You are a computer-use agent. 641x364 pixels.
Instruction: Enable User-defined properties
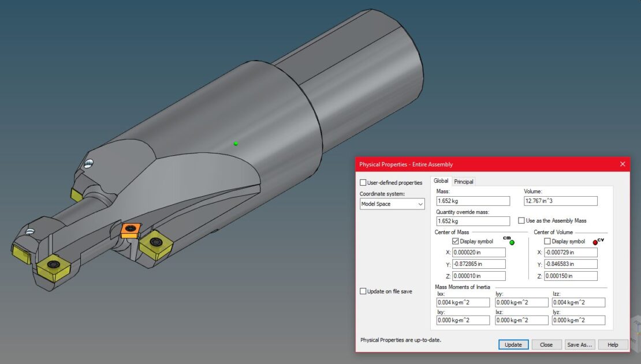point(363,181)
